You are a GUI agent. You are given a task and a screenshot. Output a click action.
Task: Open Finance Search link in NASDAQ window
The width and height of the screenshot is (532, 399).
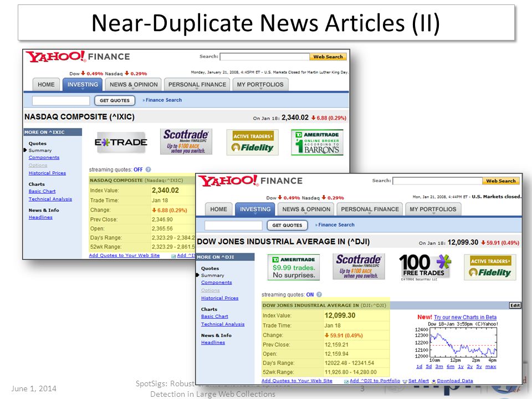click(x=163, y=100)
